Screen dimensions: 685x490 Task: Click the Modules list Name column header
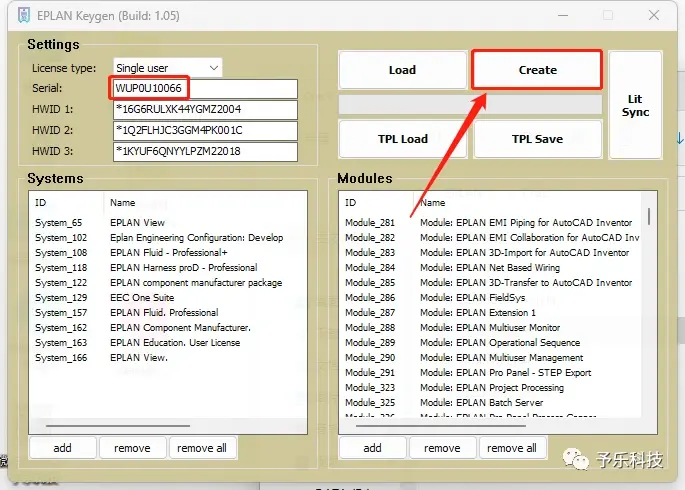[x=528, y=203]
